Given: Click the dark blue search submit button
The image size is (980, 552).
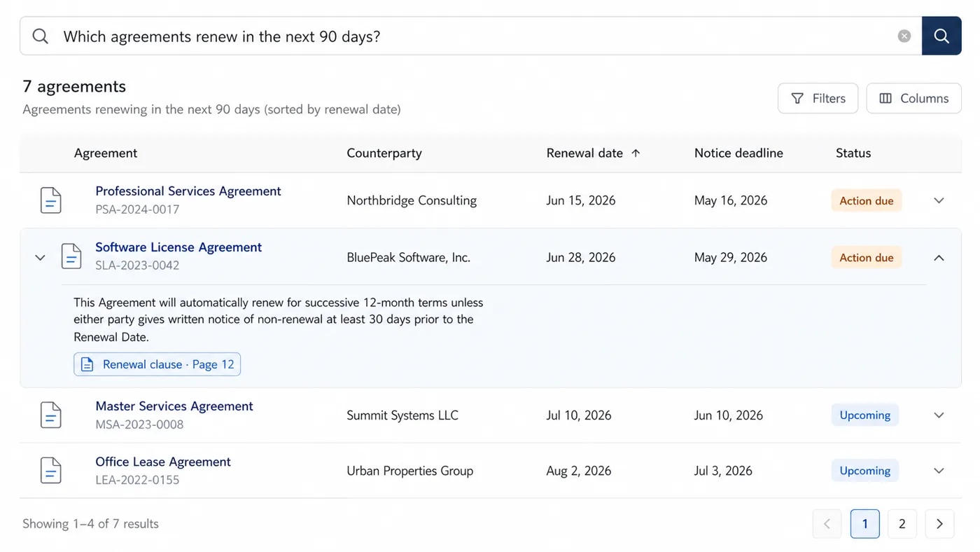Looking at the screenshot, I should (x=941, y=36).
